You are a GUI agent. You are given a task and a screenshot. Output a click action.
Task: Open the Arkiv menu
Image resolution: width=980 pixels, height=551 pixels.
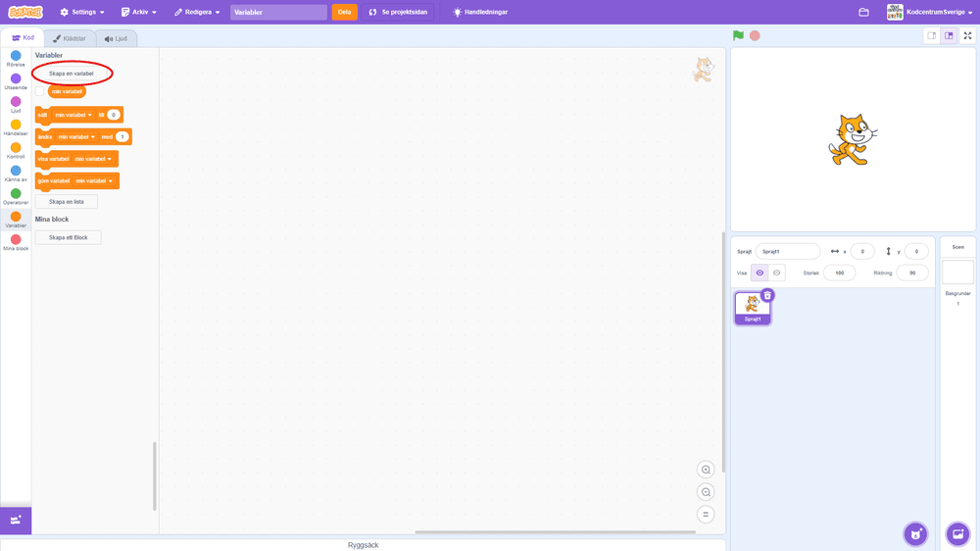[139, 12]
